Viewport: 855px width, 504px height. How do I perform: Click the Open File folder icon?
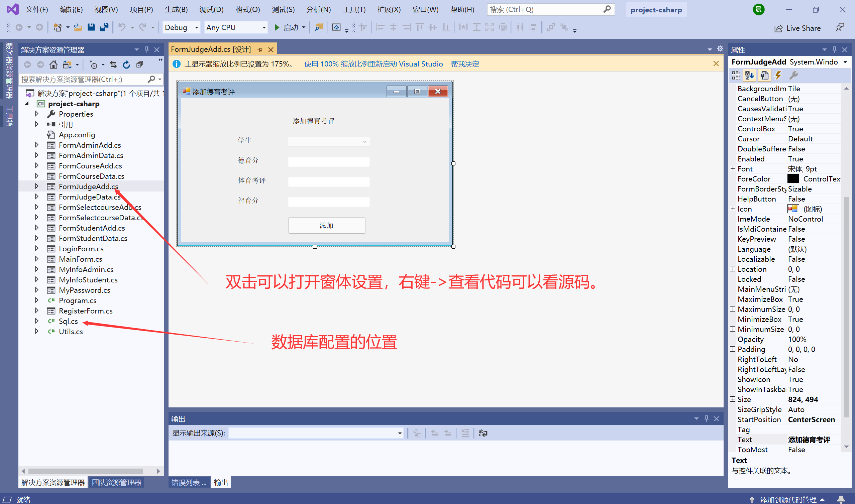[x=78, y=27]
